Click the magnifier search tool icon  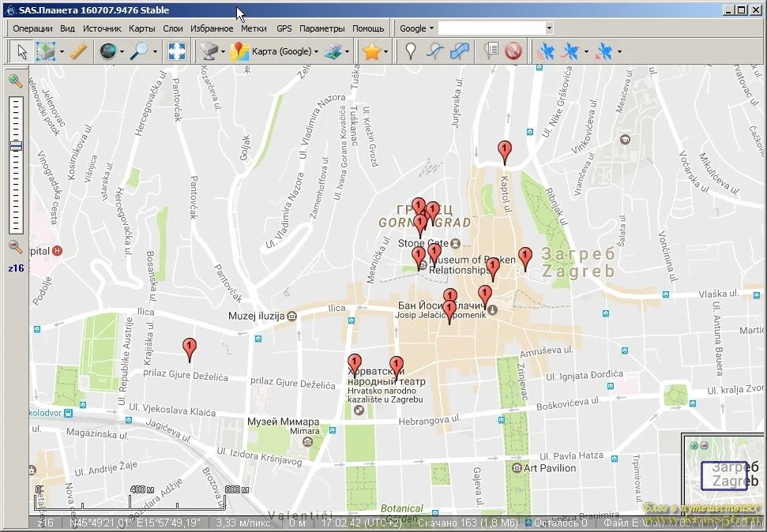tap(139, 51)
